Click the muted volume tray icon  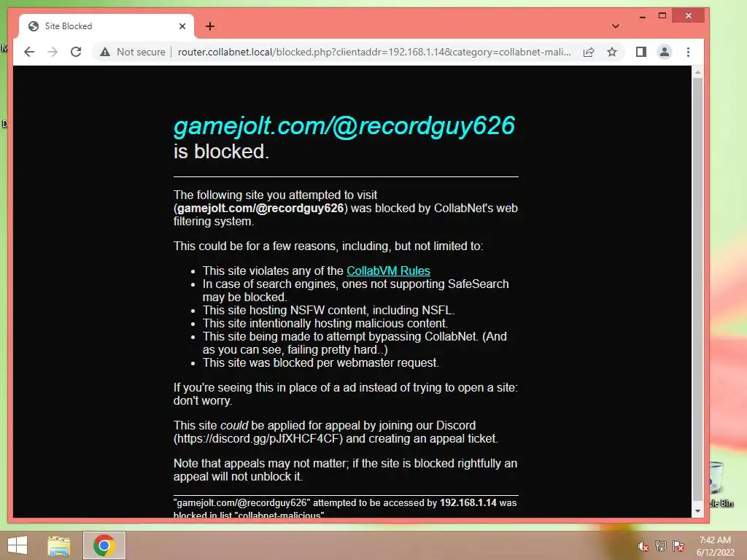643,546
